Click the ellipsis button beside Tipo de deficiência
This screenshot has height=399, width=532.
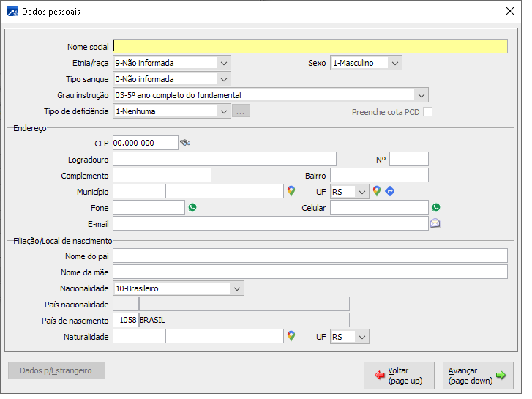[241, 111]
